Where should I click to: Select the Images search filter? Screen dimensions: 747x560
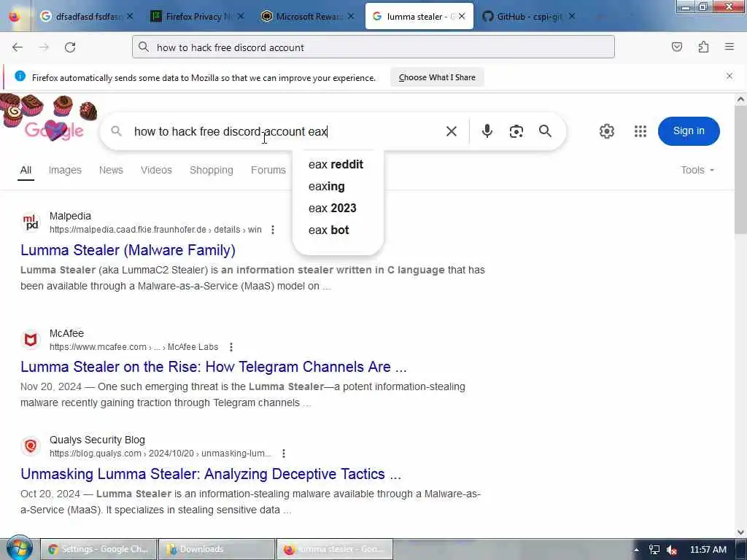(x=65, y=170)
